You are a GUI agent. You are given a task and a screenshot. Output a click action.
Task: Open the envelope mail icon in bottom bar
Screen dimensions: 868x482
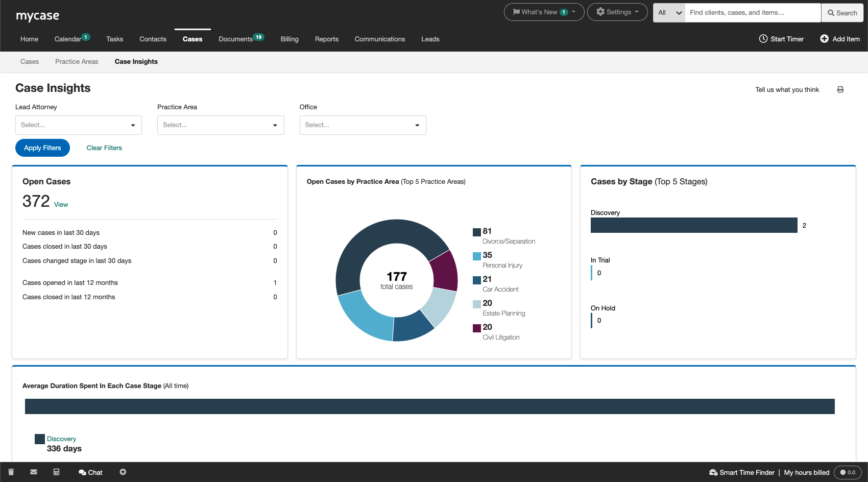pos(34,472)
